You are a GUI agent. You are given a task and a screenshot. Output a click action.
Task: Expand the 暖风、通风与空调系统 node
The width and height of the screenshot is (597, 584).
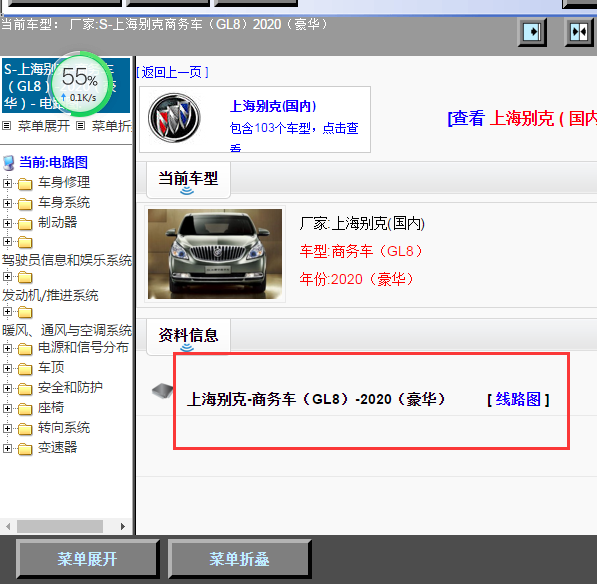coord(7,311)
